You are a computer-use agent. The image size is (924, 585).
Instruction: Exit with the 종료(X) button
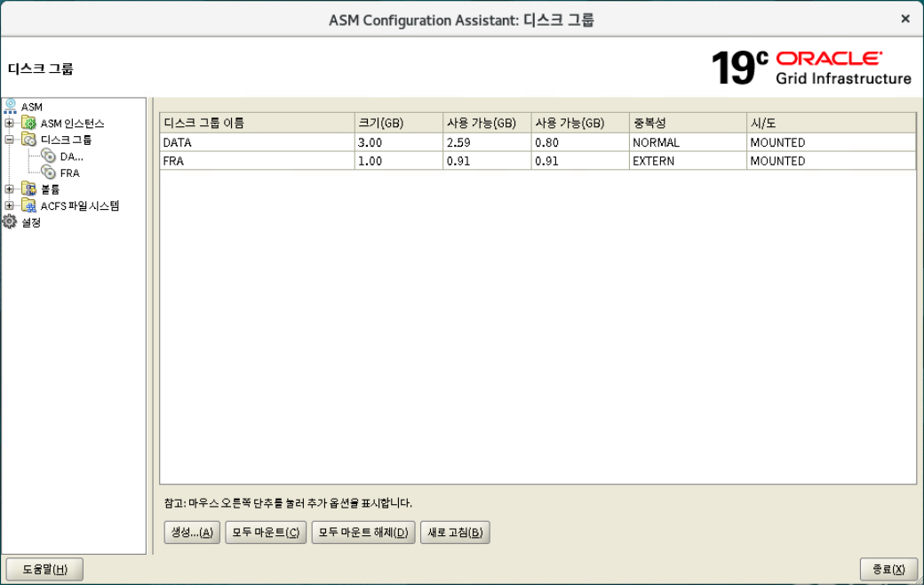tap(888, 570)
